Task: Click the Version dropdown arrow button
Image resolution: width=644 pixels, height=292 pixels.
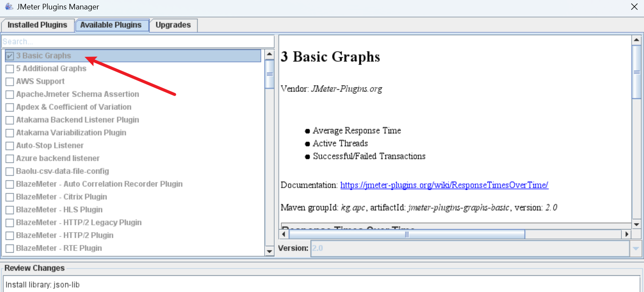Action: click(635, 248)
